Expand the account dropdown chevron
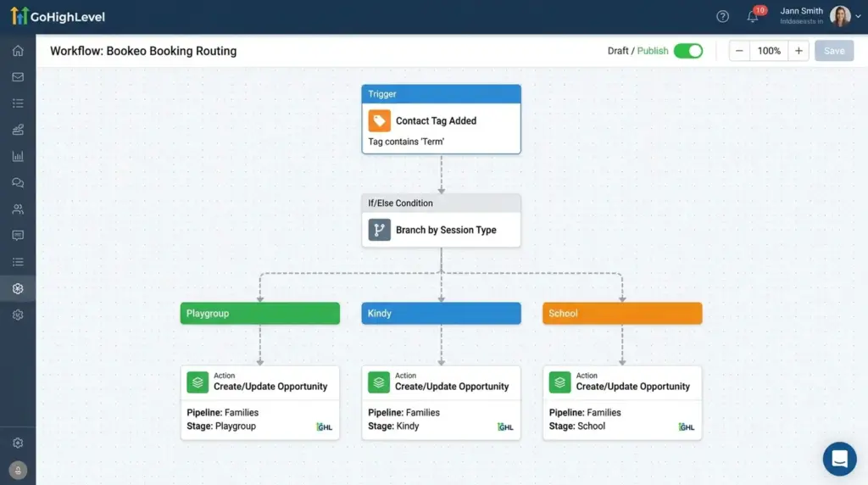The width and height of the screenshot is (868, 485). 858,17
